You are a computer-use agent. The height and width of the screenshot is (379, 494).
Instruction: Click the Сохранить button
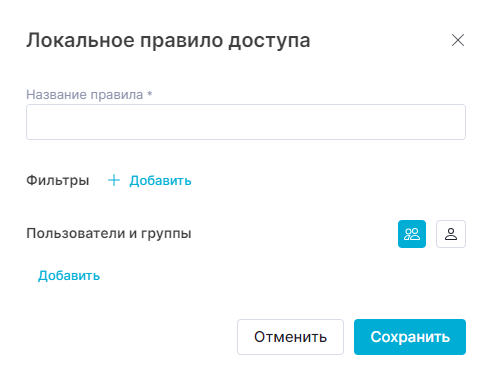pyautogui.click(x=410, y=337)
